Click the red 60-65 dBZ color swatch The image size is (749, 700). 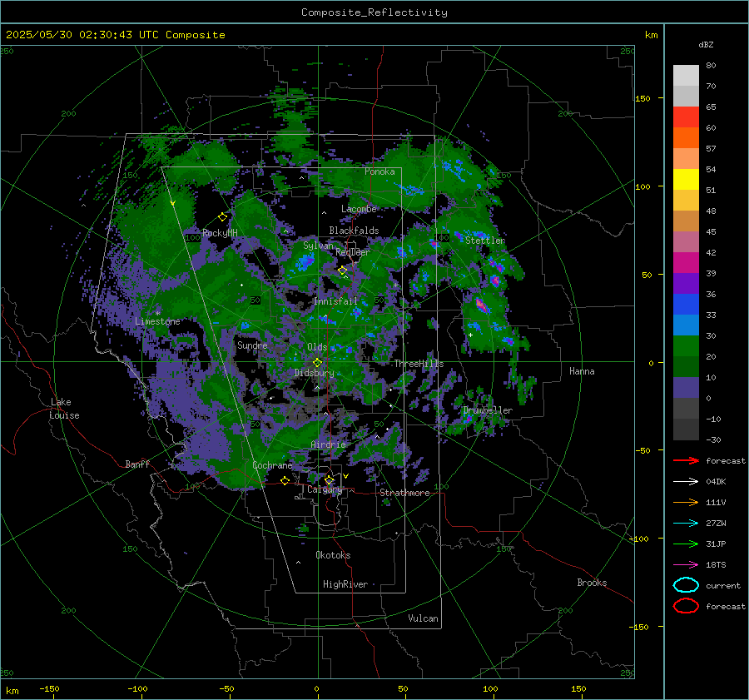(x=686, y=117)
